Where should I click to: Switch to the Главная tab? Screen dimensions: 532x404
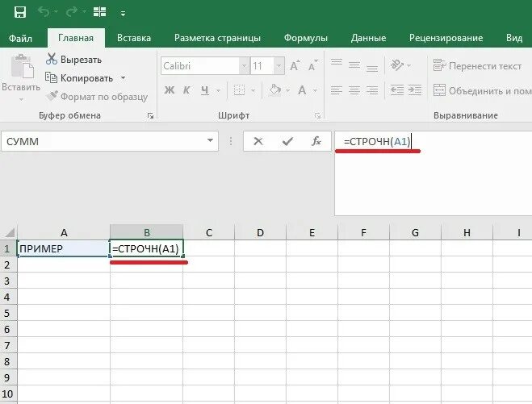click(76, 38)
